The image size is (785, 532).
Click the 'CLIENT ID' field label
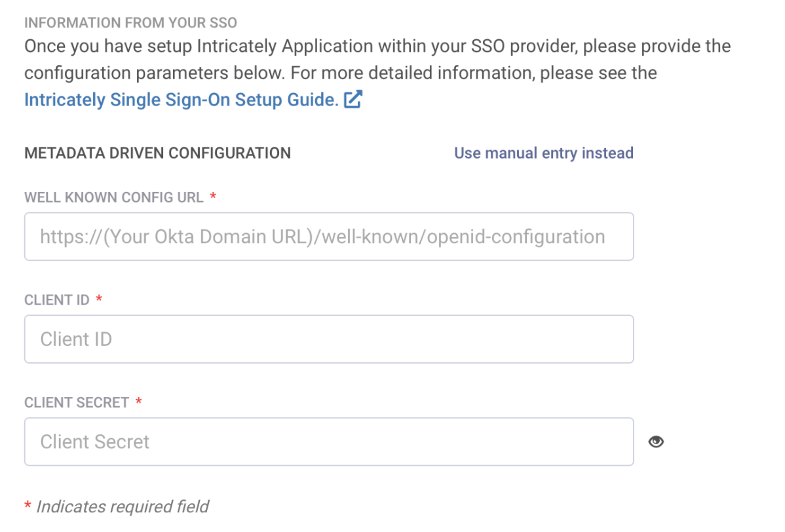[x=57, y=299]
